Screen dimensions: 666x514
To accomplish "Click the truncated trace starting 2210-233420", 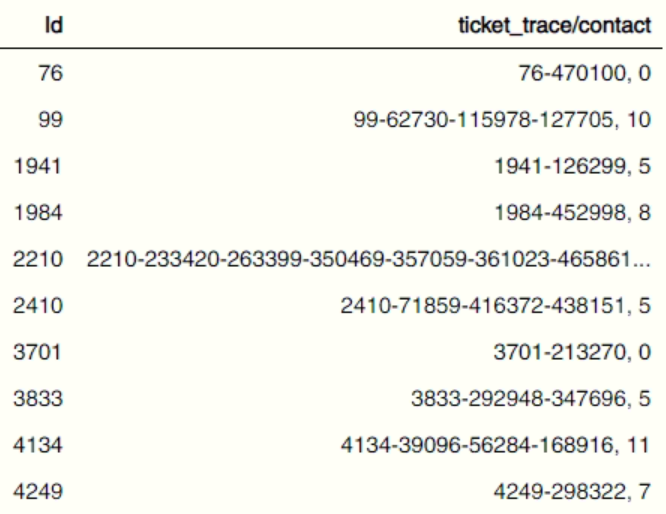I will pos(369,259).
